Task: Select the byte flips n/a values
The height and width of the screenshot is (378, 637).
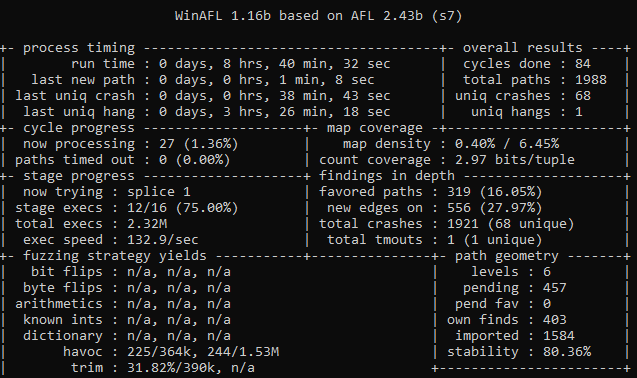Action: click(179, 288)
